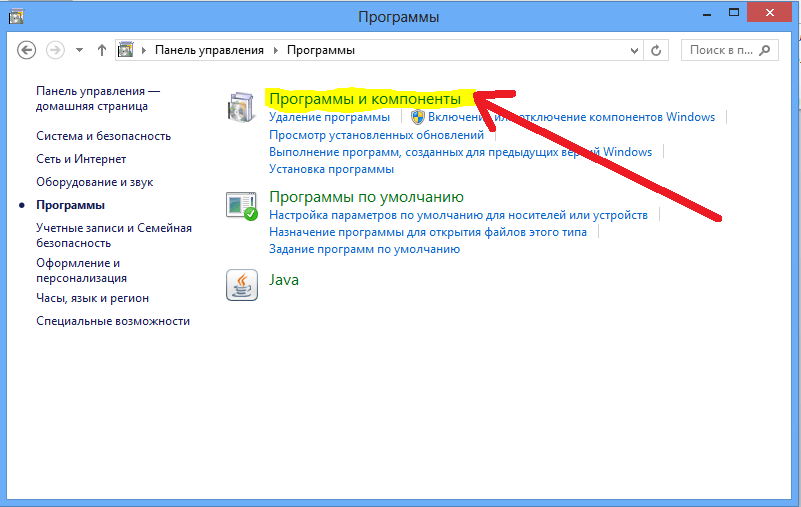Image resolution: width=801 pixels, height=507 pixels.
Task: Select Оборудование и звук in the sidebar
Action: [x=95, y=182]
